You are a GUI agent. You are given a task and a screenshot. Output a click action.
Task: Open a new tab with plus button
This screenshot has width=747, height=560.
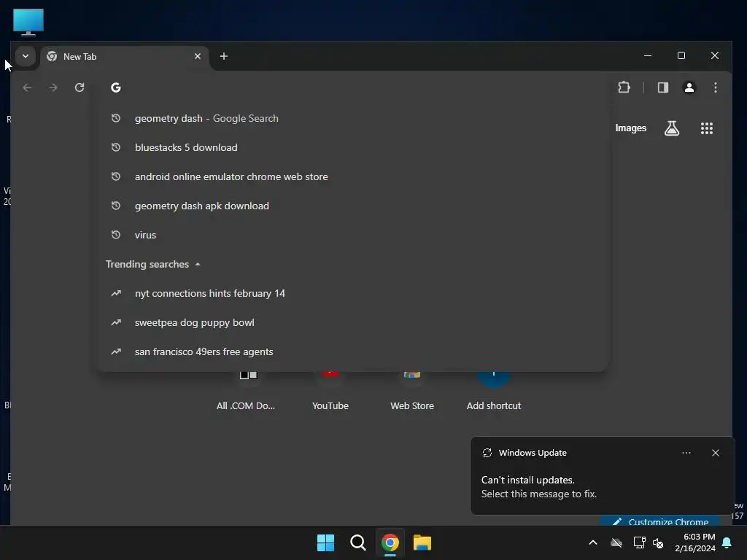[224, 56]
